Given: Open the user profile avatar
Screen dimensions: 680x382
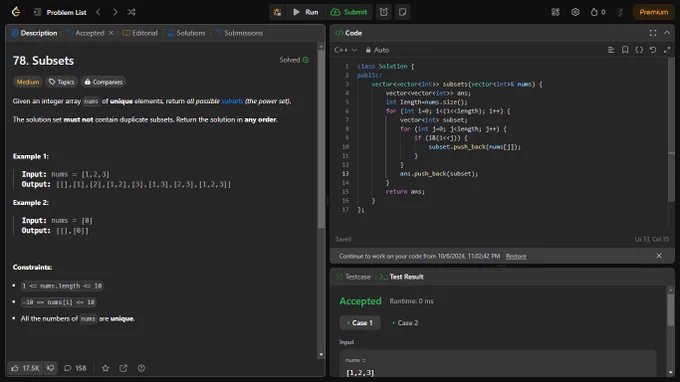Looking at the screenshot, I should (x=620, y=12).
